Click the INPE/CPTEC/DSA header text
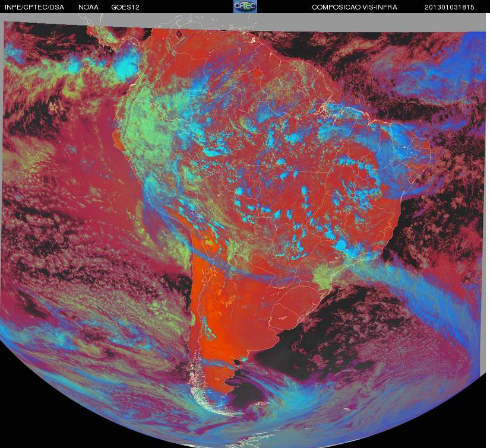The width and height of the screenshot is (490, 448). (34, 7)
